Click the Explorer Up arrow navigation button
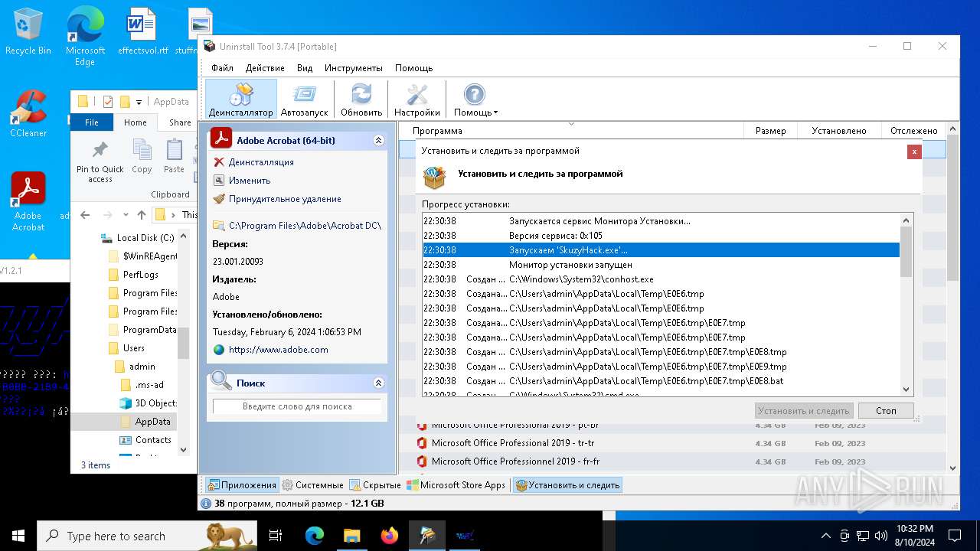The width and height of the screenshot is (980, 551). [x=142, y=215]
